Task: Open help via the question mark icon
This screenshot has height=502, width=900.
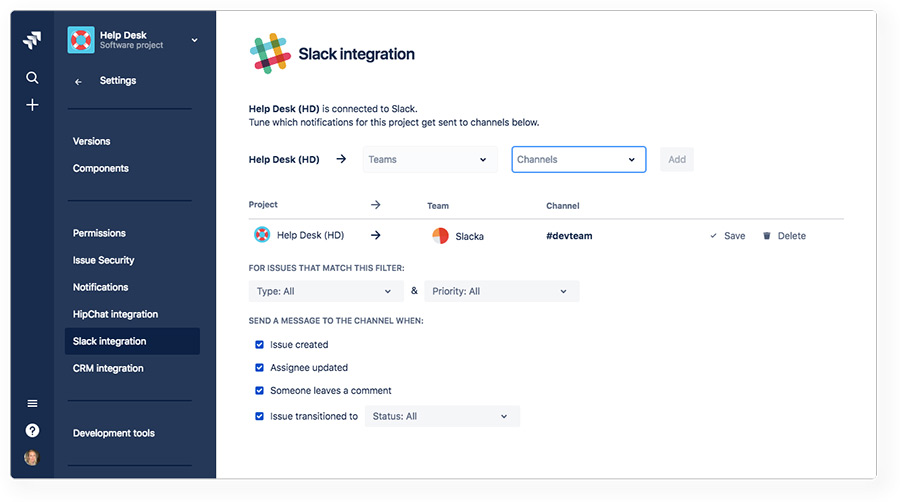Action: point(32,430)
